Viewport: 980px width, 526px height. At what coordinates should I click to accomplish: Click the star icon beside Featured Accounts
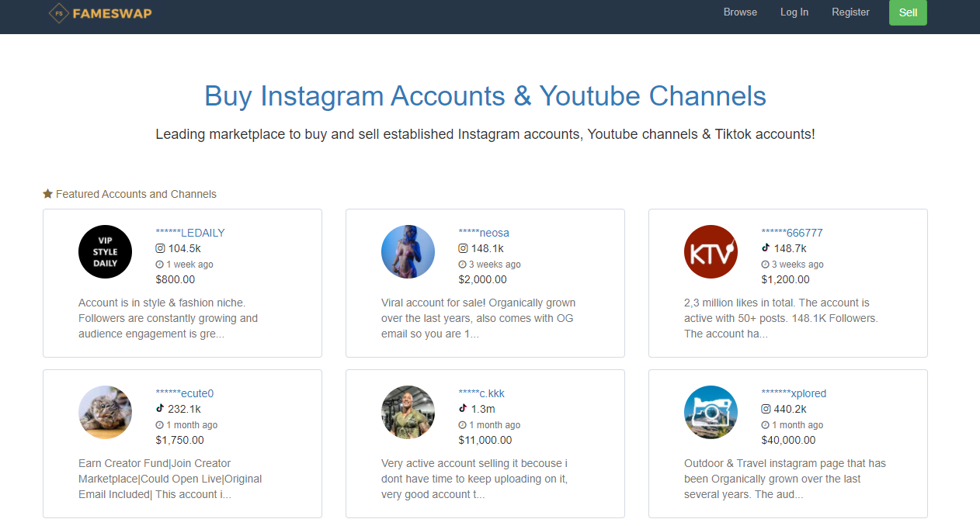click(x=47, y=194)
